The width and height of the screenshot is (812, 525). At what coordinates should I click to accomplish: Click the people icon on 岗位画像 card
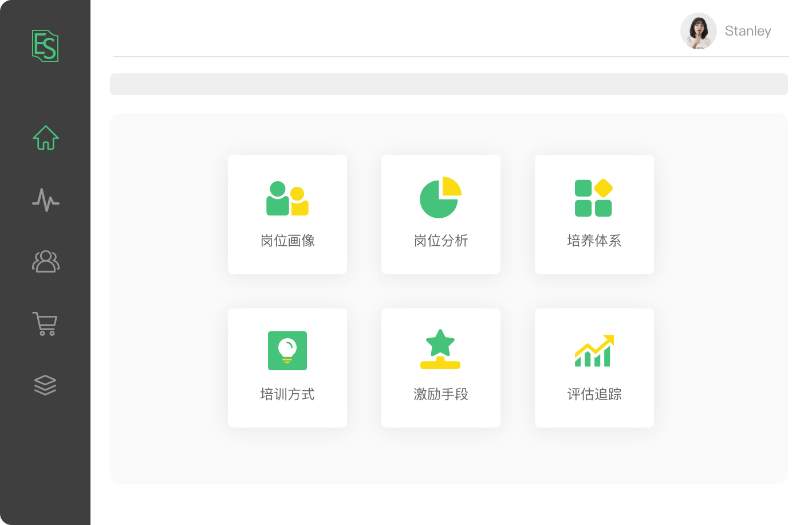pos(287,199)
